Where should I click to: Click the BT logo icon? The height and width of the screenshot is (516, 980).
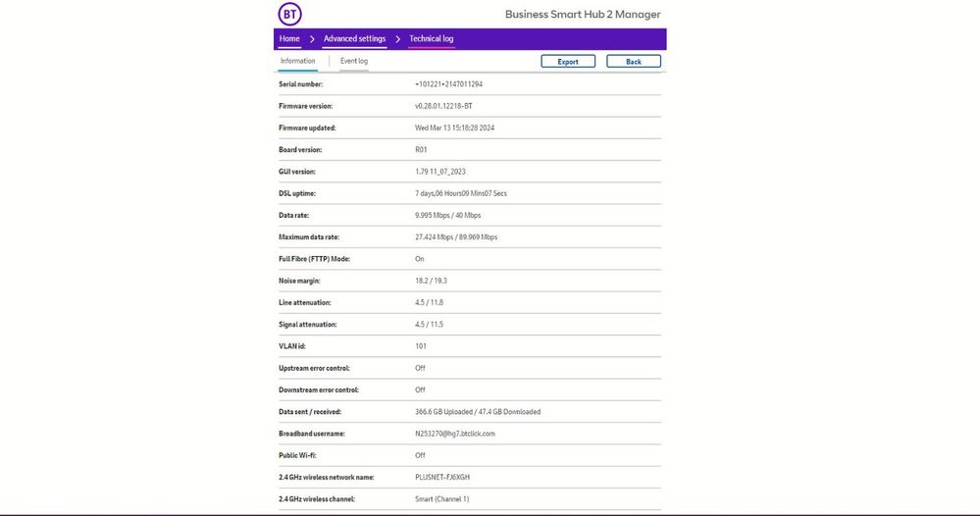289,14
